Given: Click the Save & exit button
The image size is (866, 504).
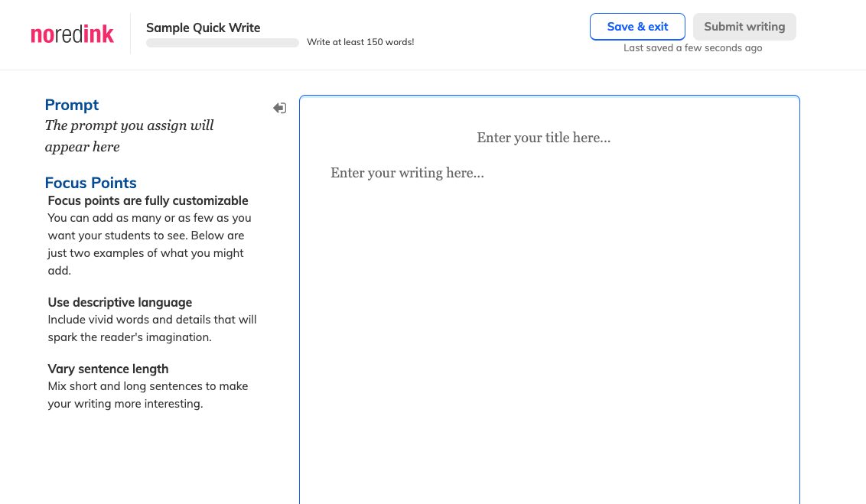Looking at the screenshot, I should tap(637, 27).
